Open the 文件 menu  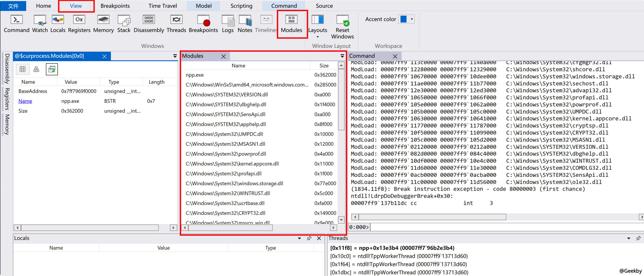point(13,6)
